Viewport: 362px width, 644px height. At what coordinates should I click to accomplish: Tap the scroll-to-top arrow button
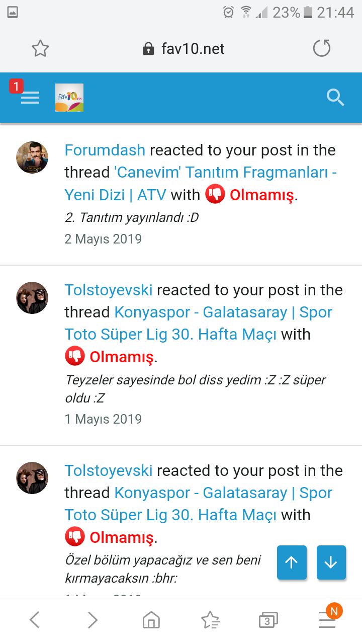tap(292, 562)
